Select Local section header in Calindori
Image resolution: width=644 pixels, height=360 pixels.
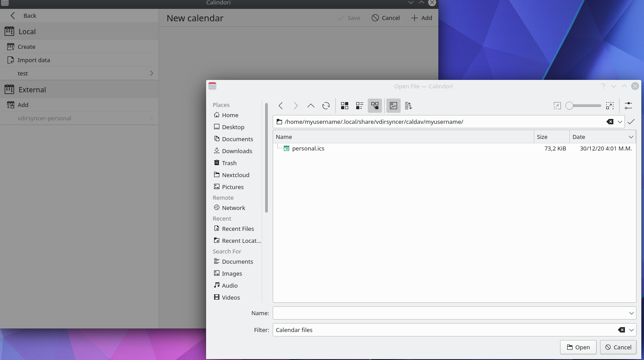pyautogui.click(x=79, y=32)
